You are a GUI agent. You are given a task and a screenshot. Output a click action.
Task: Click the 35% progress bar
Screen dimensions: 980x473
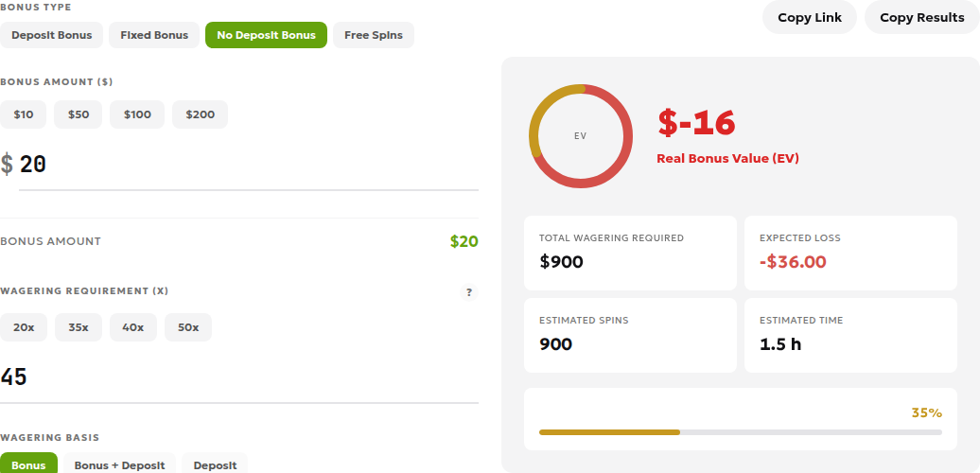click(x=741, y=431)
